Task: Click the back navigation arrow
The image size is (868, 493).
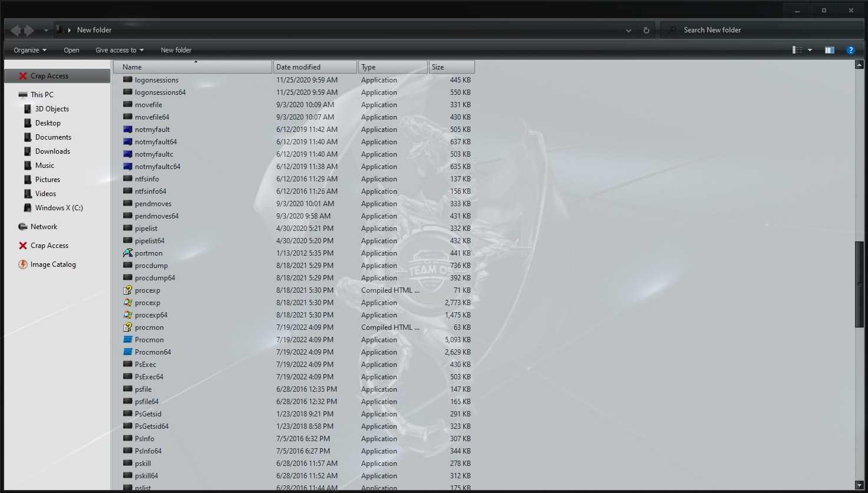Action: coord(16,30)
